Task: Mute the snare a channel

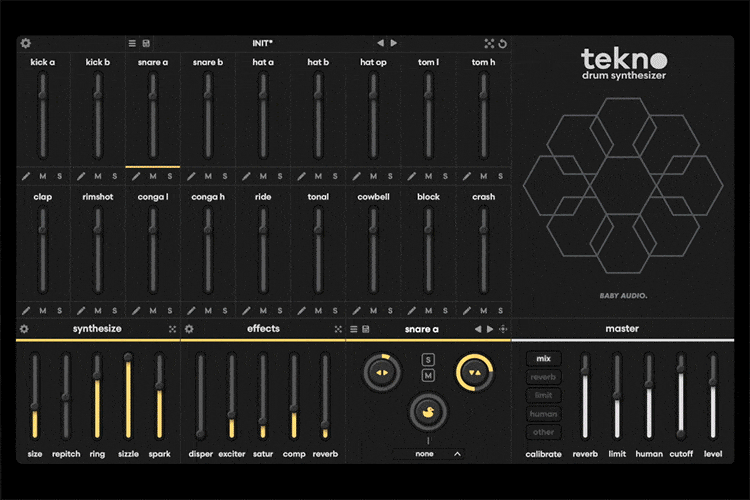Action: click(152, 175)
